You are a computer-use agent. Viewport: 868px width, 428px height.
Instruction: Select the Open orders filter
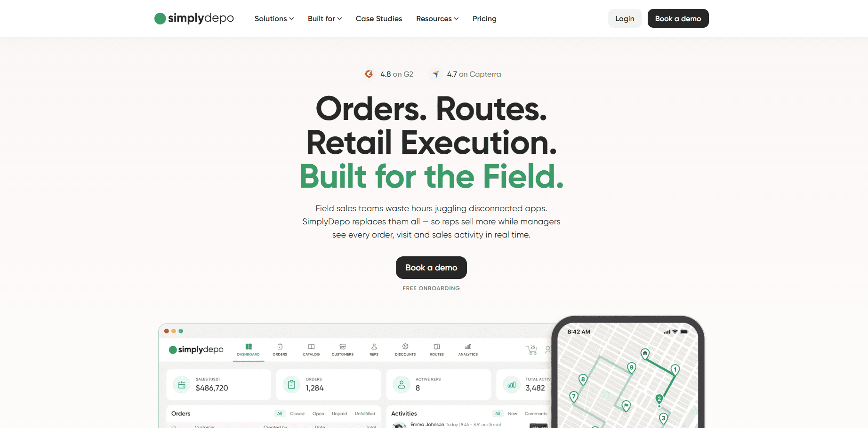318,414
